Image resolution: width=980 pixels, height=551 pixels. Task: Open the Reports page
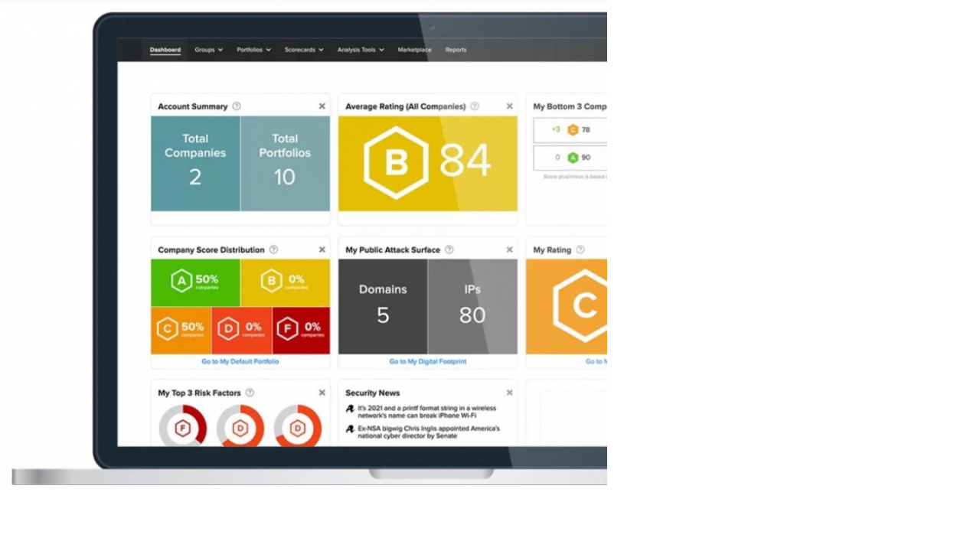click(x=456, y=50)
